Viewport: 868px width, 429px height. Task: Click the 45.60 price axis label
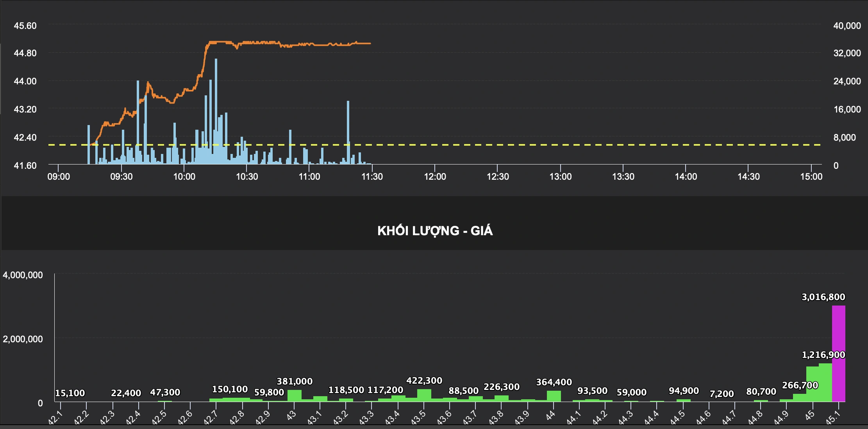click(x=25, y=26)
